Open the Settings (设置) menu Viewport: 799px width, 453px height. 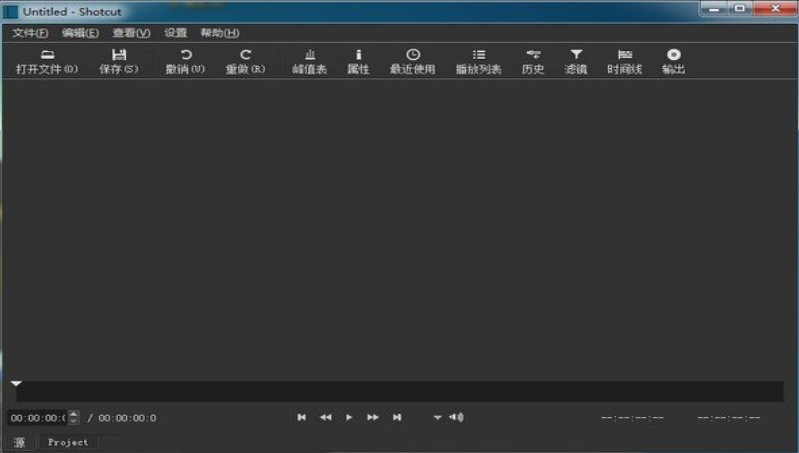[x=175, y=33]
